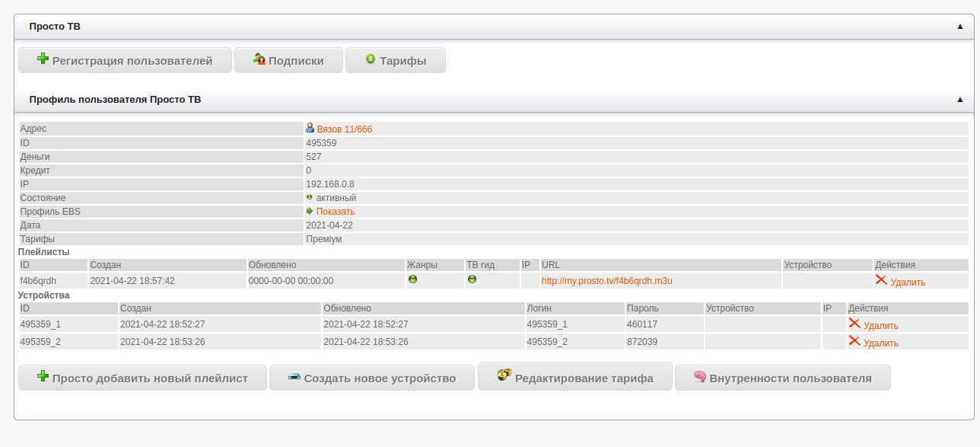
Task: Click the red X icon for device 495359_2
Action: pyautogui.click(x=854, y=341)
